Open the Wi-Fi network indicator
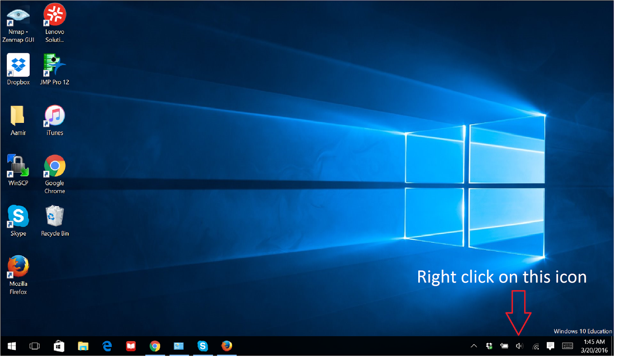Image resolution: width=633 pixels, height=364 pixels. click(535, 345)
